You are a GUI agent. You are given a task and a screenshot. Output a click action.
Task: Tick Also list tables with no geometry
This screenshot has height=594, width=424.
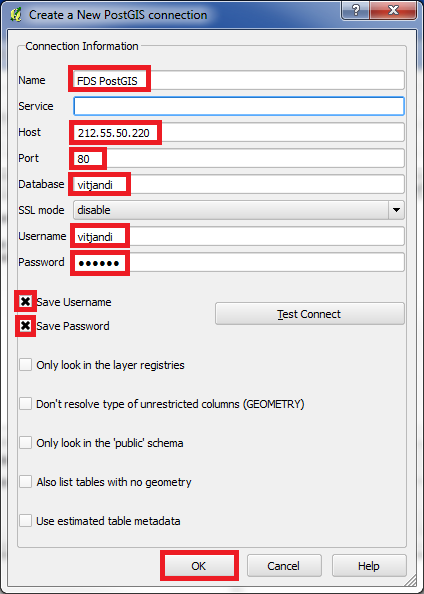(x=25, y=482)
